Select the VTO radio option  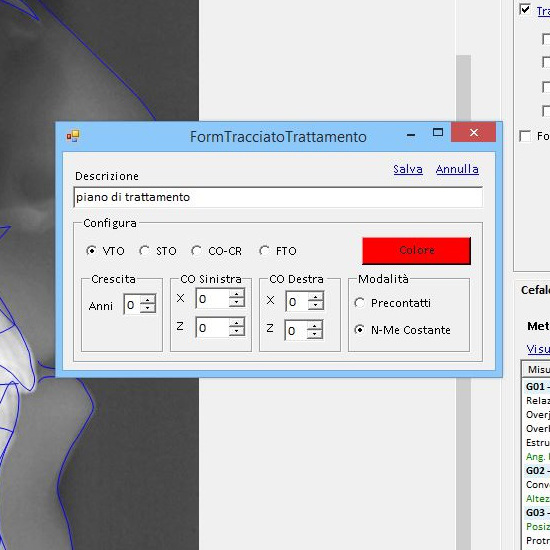[91, 250]
